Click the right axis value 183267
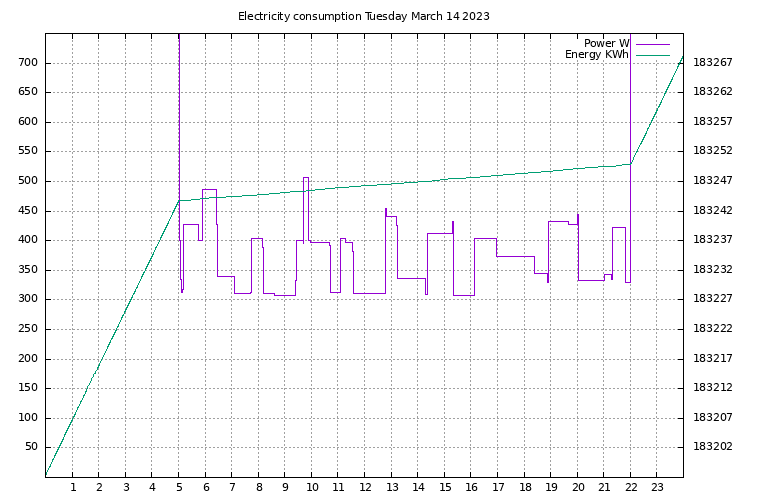Image resolution: width=768 pixels, height=500 pixels. point(713,63)
